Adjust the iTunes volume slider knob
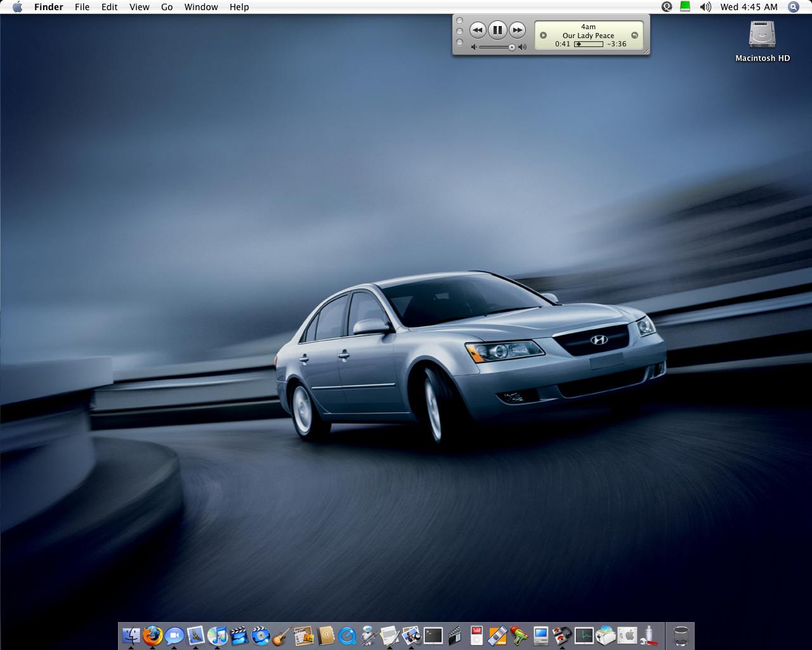The width and height of the screenshot is (812, 650). tap(512, 47)
